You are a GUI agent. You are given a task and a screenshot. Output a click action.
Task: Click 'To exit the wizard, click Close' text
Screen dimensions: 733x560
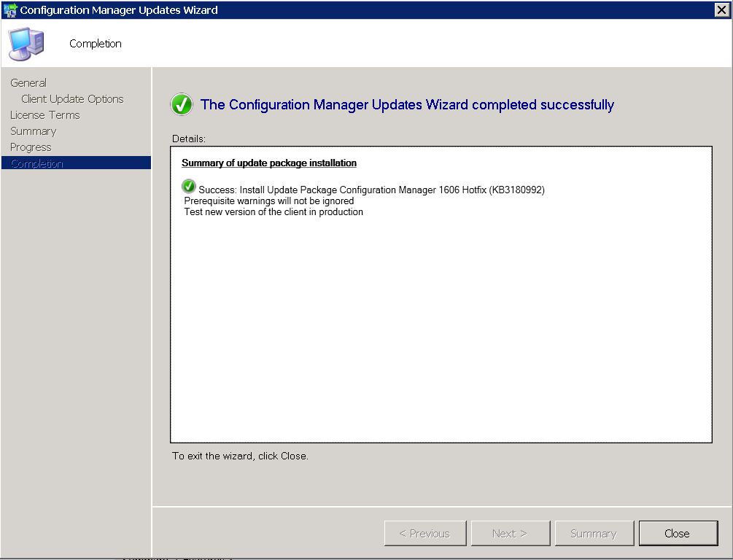point(240,456)
